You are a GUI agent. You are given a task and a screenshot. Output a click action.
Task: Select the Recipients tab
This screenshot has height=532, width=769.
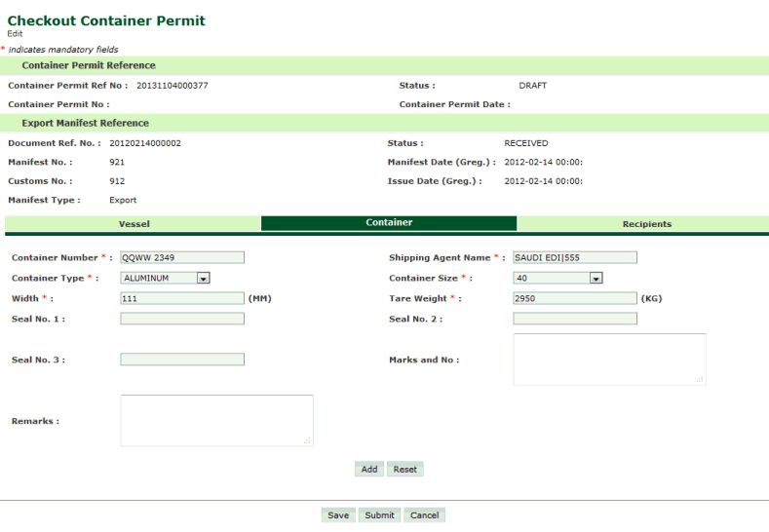(x=646, y=224)
